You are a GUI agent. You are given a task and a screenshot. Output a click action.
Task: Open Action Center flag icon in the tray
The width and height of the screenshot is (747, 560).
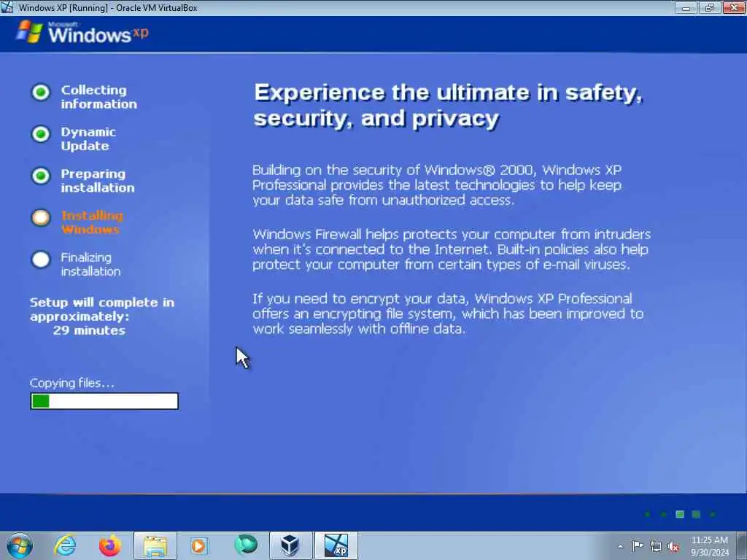coord(638,545)
